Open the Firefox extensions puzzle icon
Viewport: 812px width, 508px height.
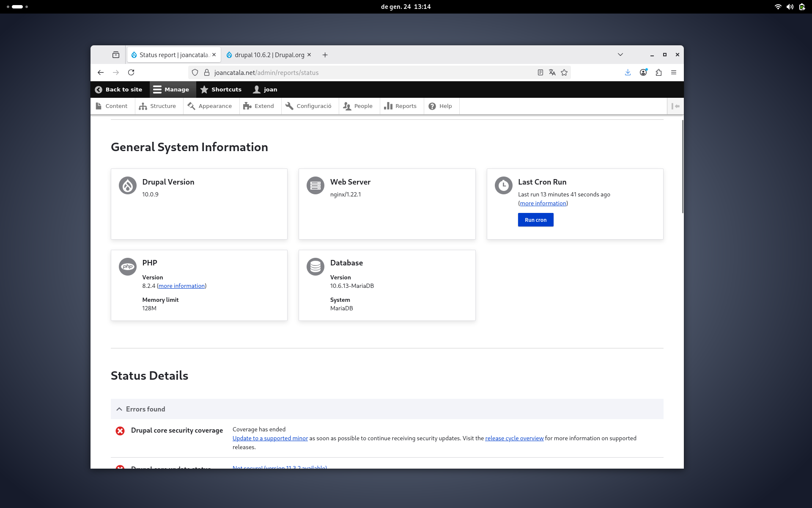coord(658,72)
